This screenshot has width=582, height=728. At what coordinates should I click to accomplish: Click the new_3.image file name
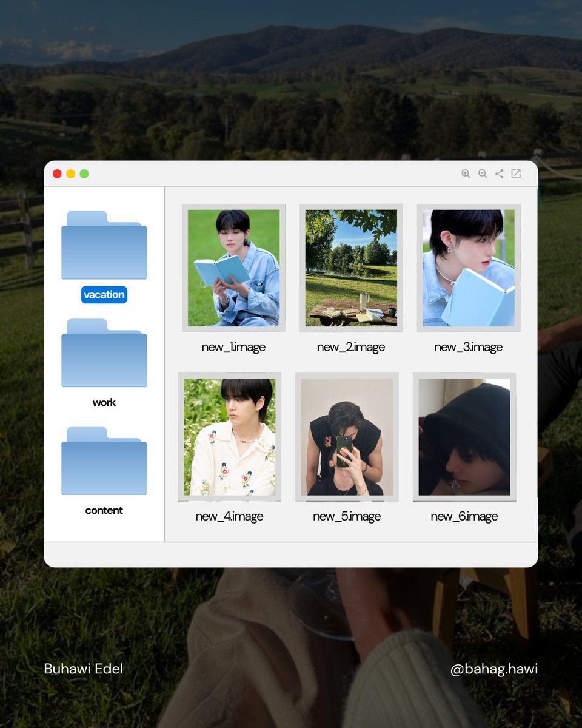[469, 347]
